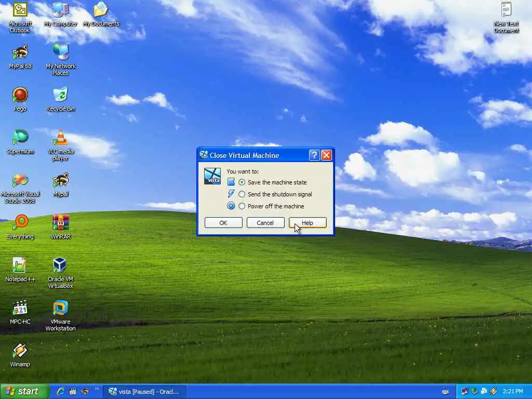Select the Notepad++ desktop icon
This screenshot has height=399, width=532.
20,270
